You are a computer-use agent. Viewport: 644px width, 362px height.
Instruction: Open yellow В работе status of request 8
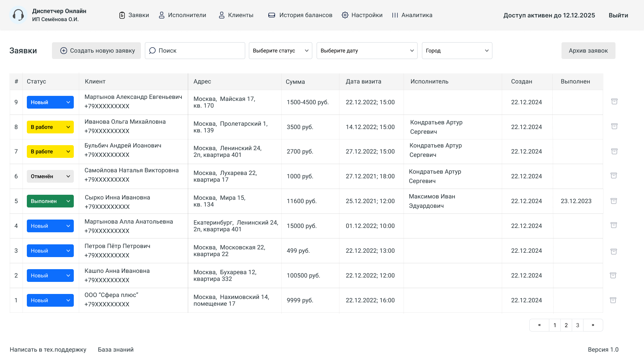point(50,127)
